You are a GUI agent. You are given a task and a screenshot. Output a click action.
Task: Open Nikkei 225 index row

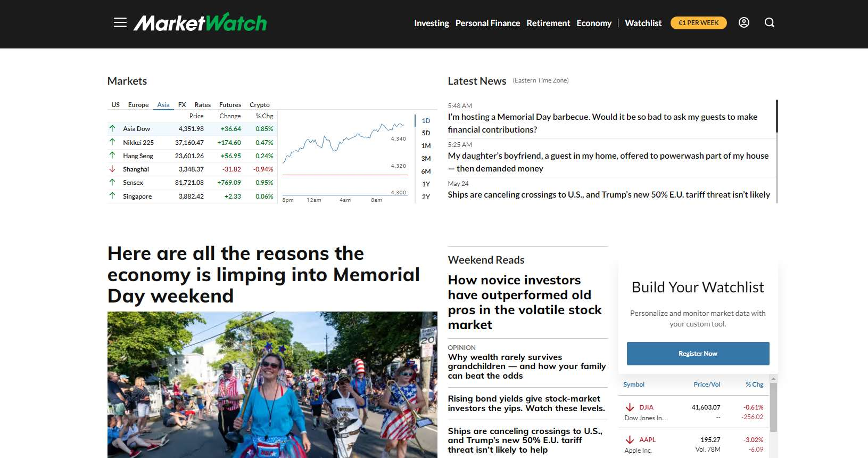[x=192, y=142]
